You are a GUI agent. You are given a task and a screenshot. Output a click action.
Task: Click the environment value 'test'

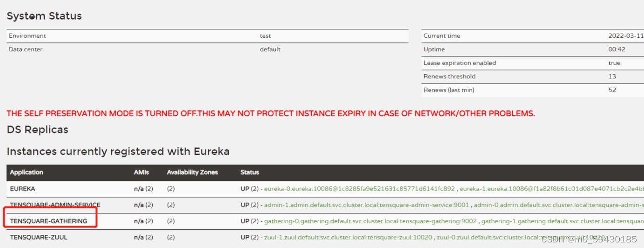265,36
